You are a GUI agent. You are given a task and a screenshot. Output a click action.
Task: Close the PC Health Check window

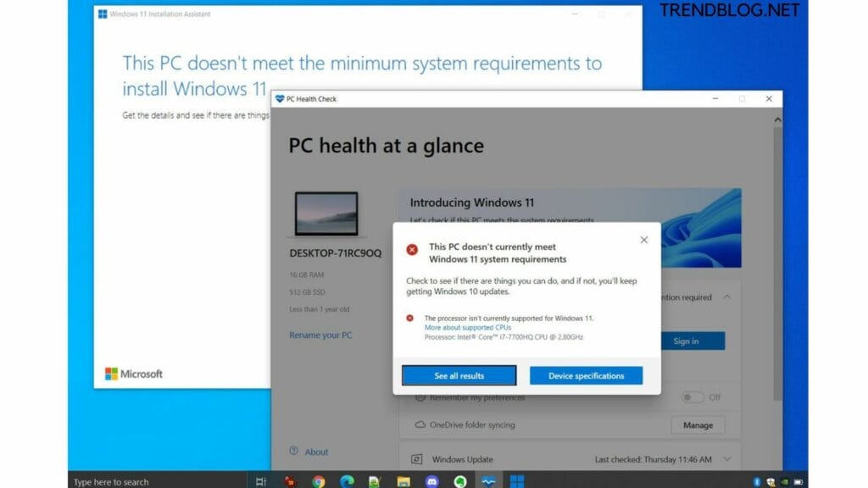(769, 99)
